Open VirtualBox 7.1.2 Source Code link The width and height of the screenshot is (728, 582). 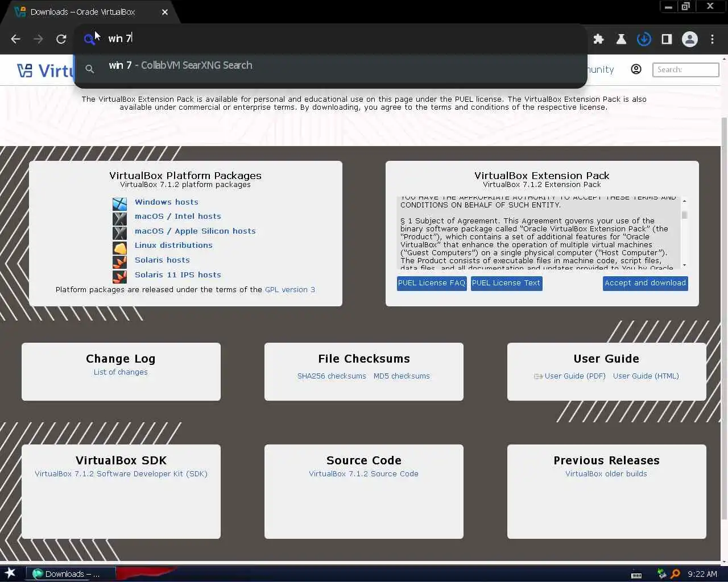[363, 473]
